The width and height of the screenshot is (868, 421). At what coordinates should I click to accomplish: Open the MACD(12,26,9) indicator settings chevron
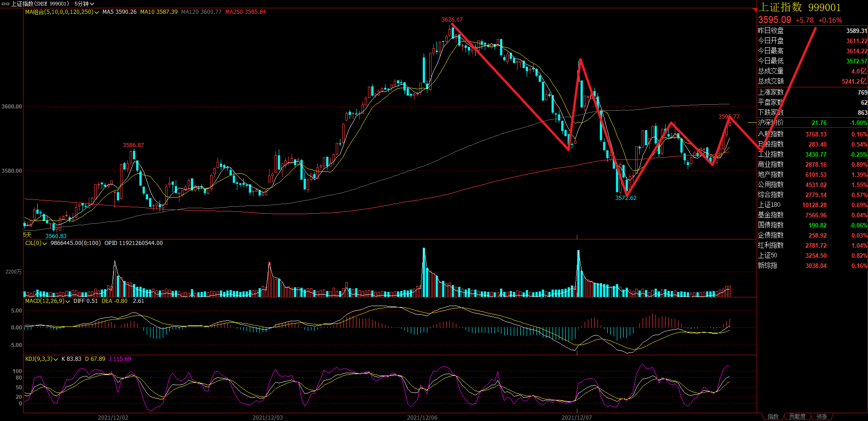68,302
